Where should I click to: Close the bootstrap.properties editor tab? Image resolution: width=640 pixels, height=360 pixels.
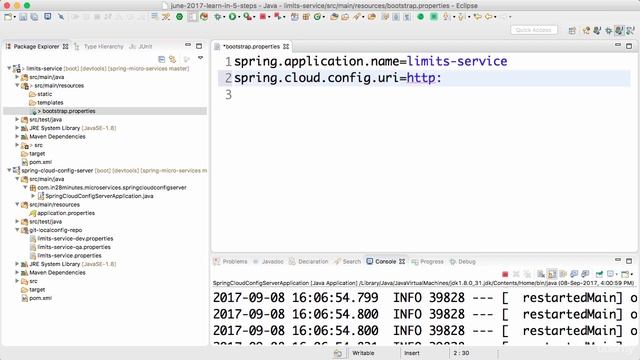(286, 47)
